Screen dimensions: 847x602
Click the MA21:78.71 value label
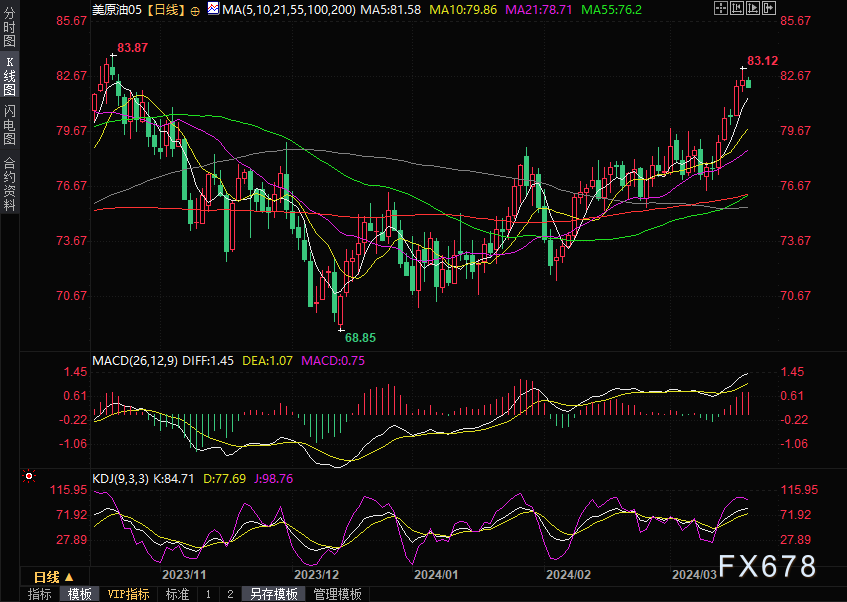click(x=539, y=10)
